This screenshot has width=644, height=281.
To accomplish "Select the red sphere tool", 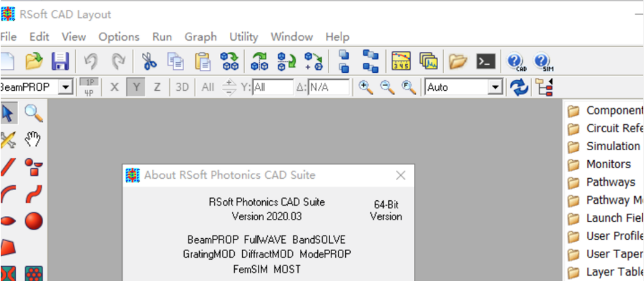I will coord(34,221).
